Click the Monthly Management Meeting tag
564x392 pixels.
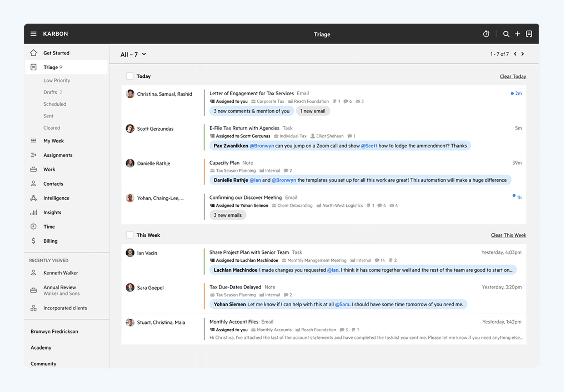click(x=314, y=260)
